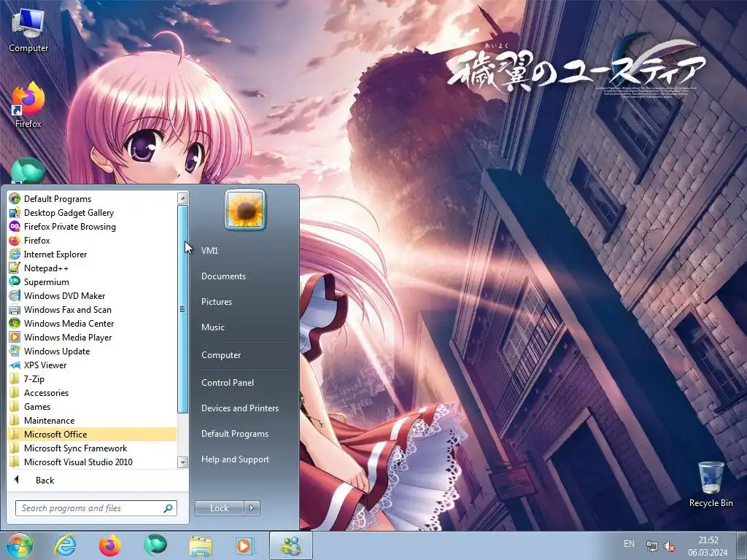Click the Lock button
747x560 pixels.
[x=219, y=508]
